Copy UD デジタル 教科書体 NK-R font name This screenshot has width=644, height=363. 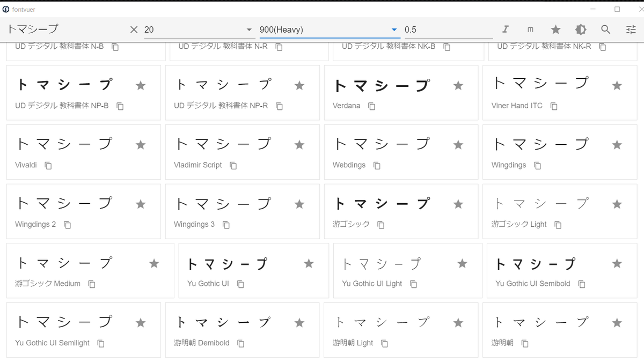pyautogui.click(x=603, y=47)
